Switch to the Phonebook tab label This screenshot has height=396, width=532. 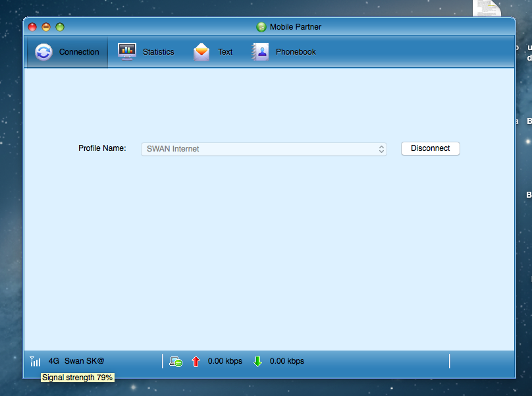[296, 52]
